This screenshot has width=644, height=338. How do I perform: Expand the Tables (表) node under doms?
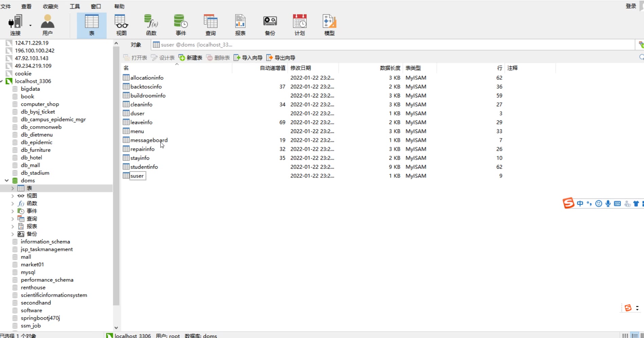(13, 188)
